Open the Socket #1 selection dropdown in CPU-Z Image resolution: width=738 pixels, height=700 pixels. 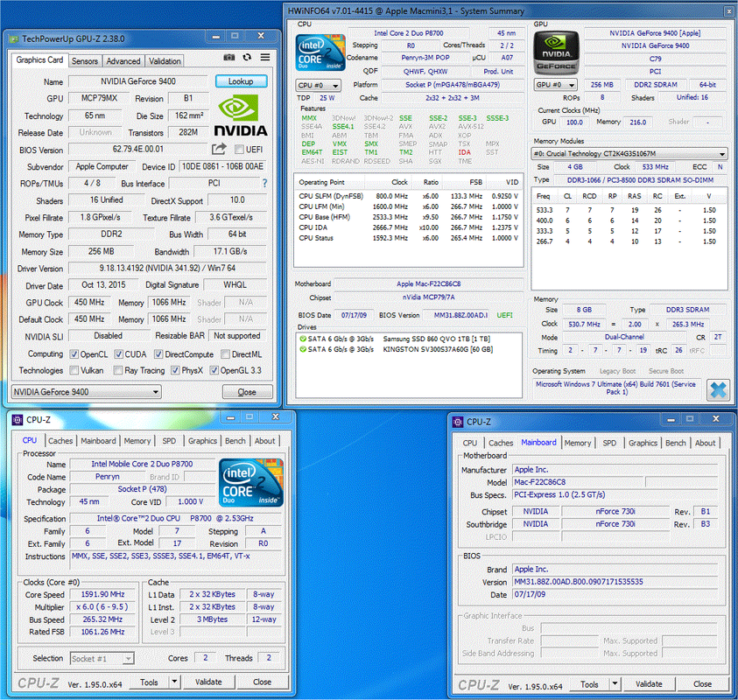pos(102,659)
